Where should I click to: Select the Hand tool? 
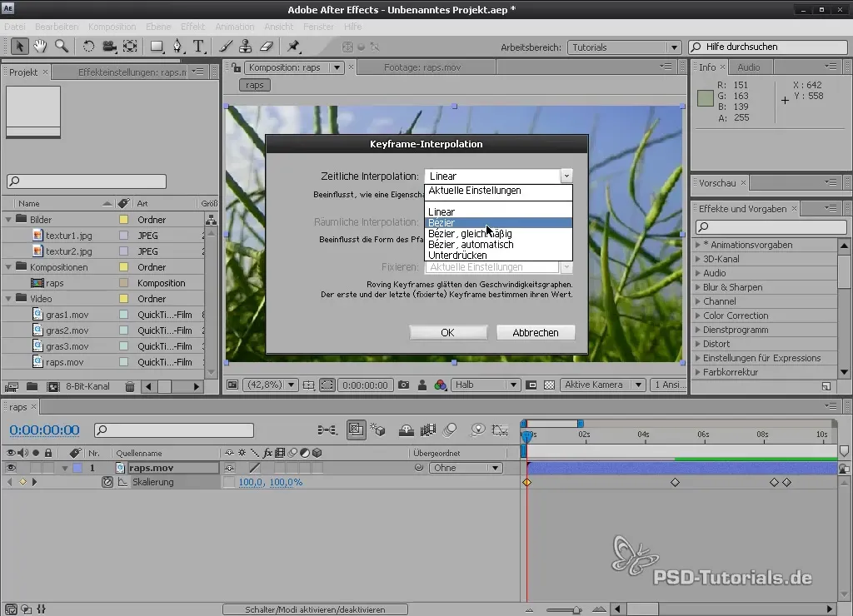(40, 47)
